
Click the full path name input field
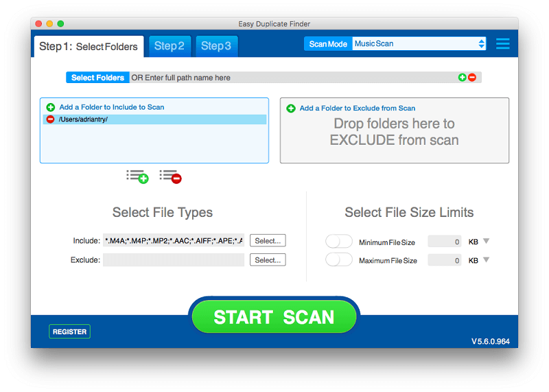click(294, 78)
